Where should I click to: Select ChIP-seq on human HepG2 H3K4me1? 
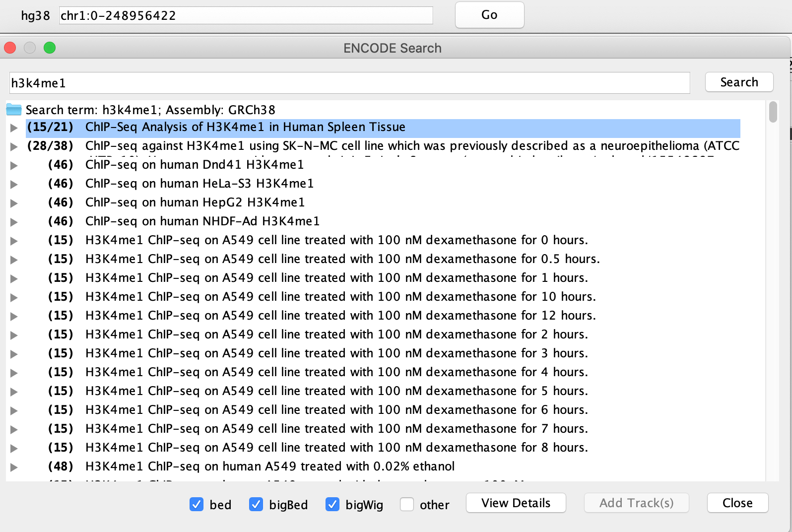tap(195, 202)
